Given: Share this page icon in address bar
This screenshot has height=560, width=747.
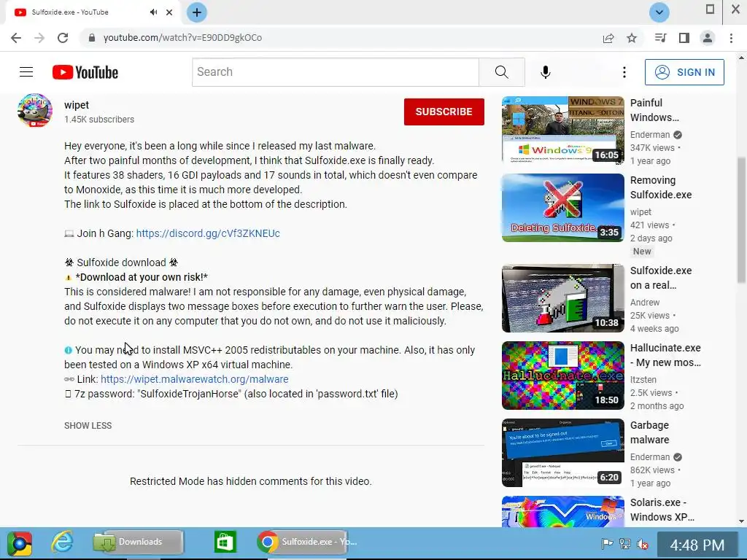Looking at the screenshot, I should click(608, 38).
